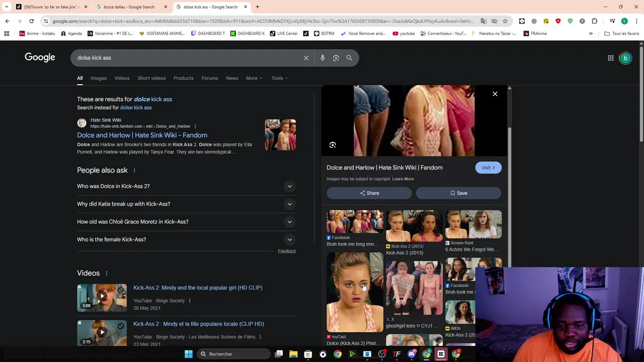
Task: Click the Google logo
Action: (40, 57)
